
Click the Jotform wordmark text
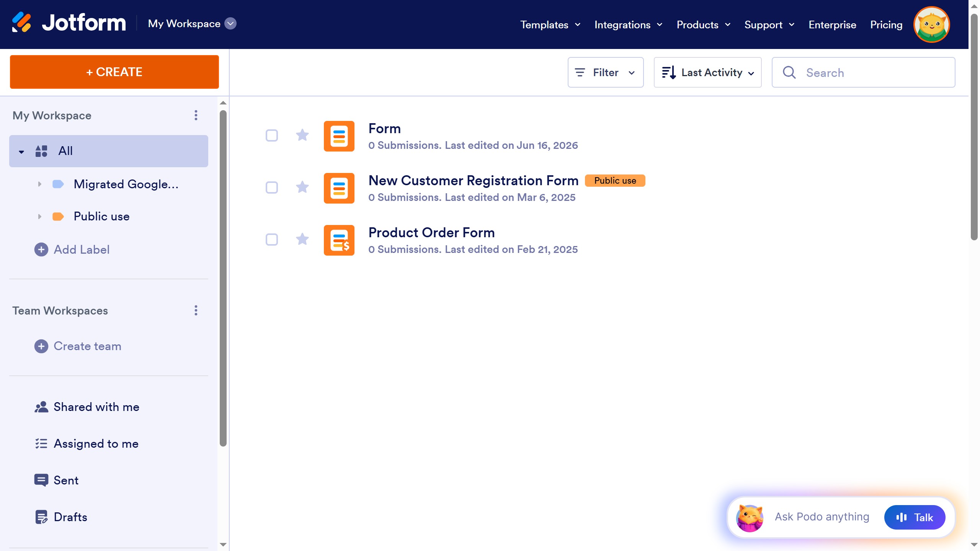click(x=84, y=22)
